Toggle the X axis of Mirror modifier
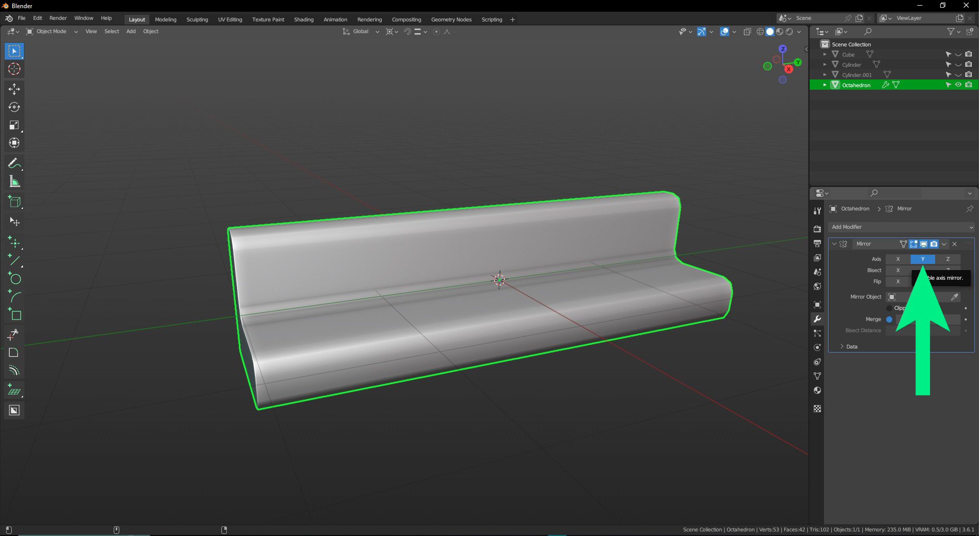Screen dimensions: 980x536 pyautogui.click(x=898, y=259)
